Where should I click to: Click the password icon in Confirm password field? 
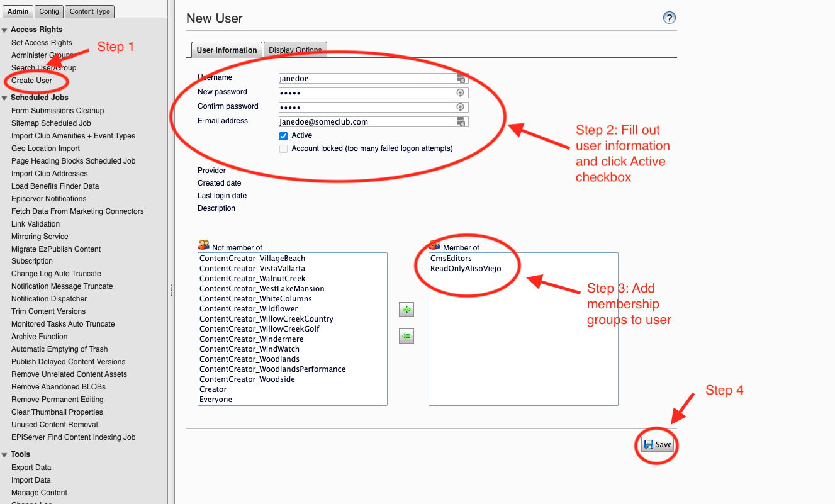(461, 107)
